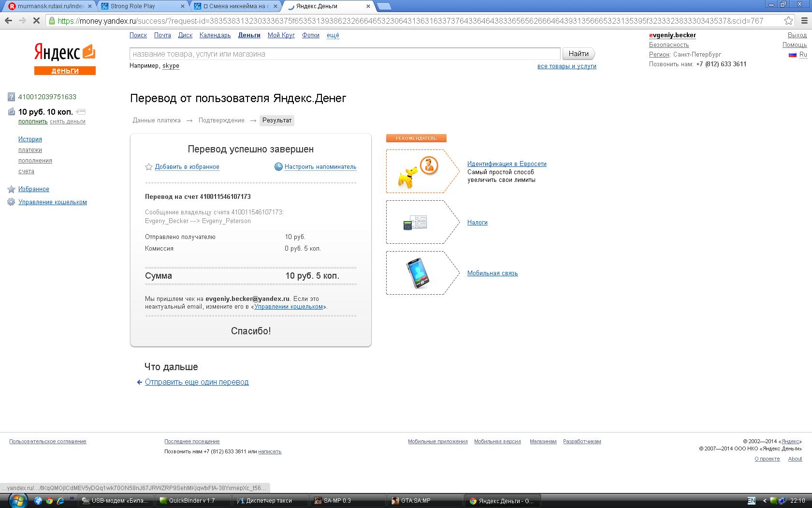Open Безопасность link
The height and width of the screenshot is (508, 812).
pyautogui.click(x=669, y=45)
